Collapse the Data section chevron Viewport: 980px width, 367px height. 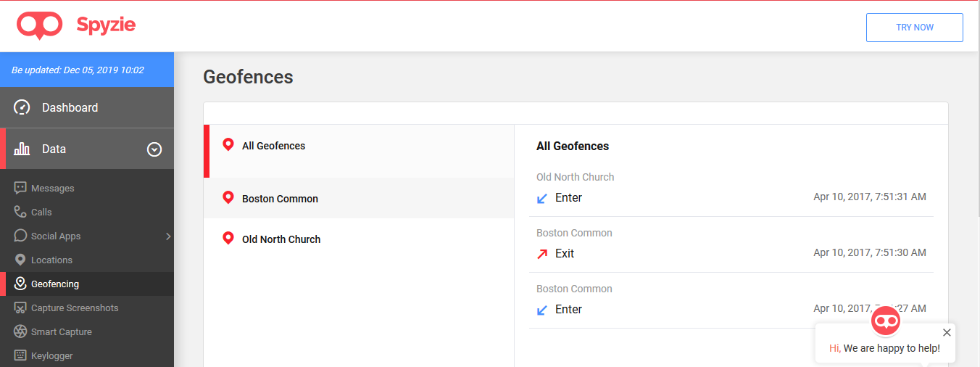point(154,149)
